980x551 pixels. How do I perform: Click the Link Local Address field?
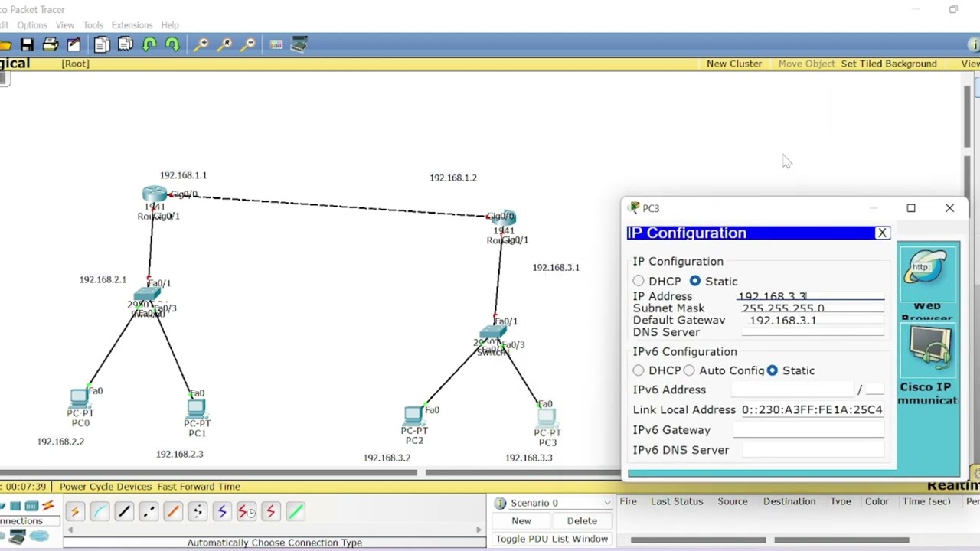click(x=812, y=410)
